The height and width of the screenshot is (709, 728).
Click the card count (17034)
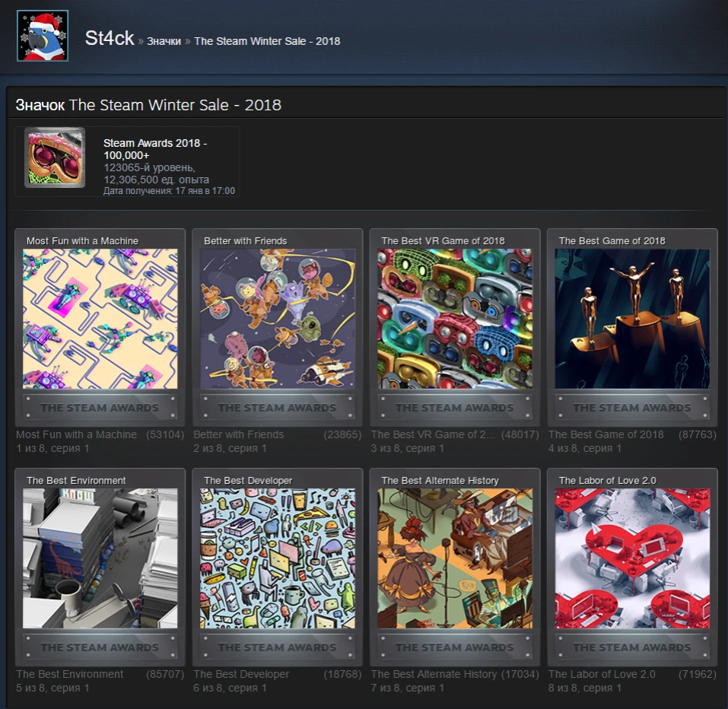click(x=520, y=674)
